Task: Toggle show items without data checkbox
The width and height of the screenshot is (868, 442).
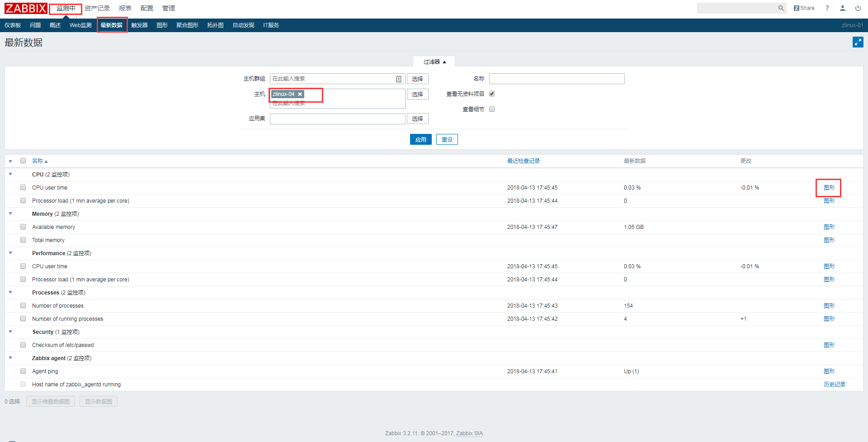Action: (x=492, y=94)
